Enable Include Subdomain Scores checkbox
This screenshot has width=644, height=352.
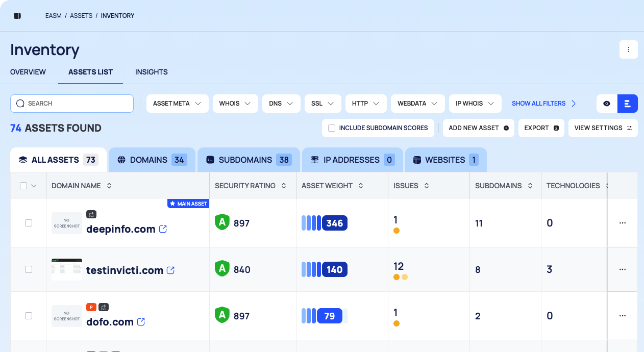332,128
